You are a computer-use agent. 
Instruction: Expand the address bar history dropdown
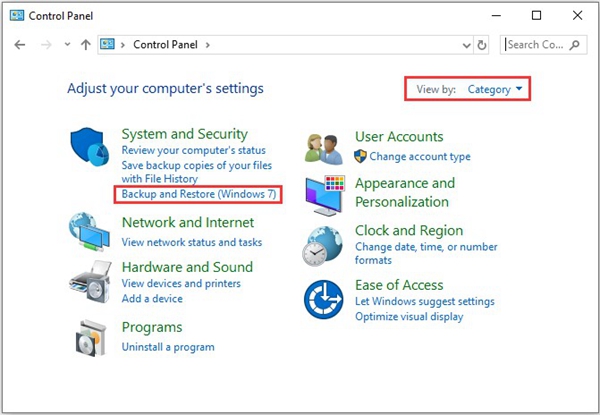(466, 46)
